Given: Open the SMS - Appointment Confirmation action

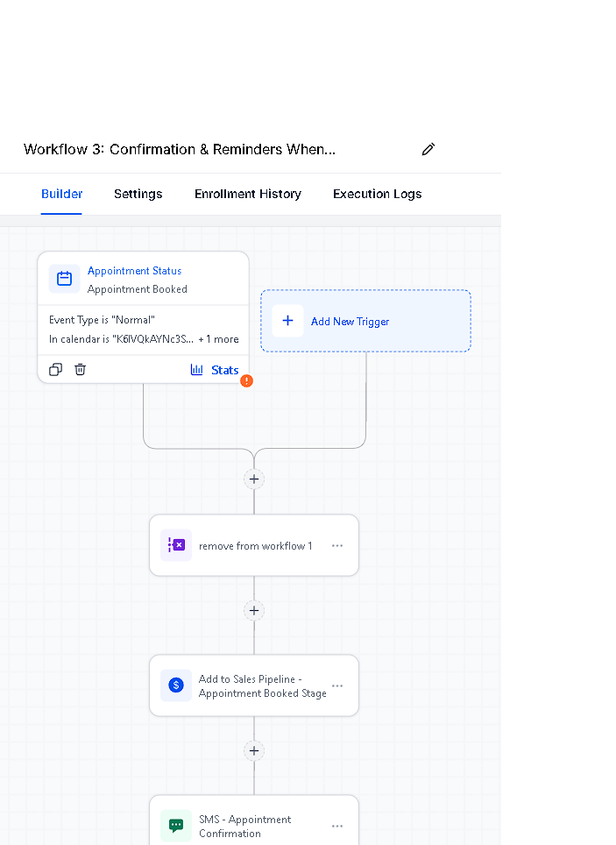Looking at the screenshot, I should tap(254, 820).
